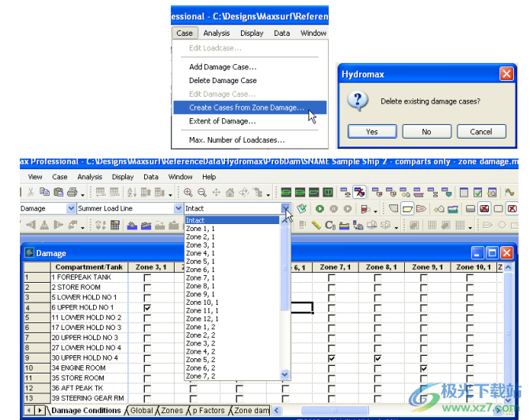Click the Zone 7, 1 column header
530x420 pixels.
[336, 268]
